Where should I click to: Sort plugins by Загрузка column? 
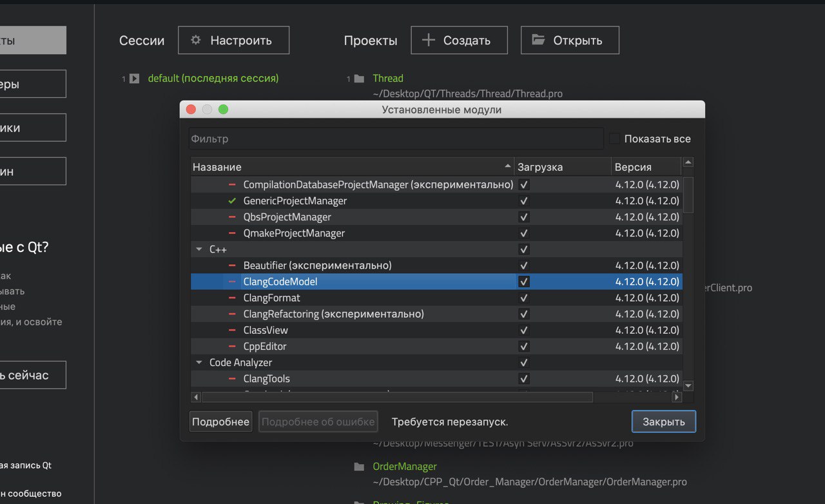pyautogui.click(x=562, y=167)
